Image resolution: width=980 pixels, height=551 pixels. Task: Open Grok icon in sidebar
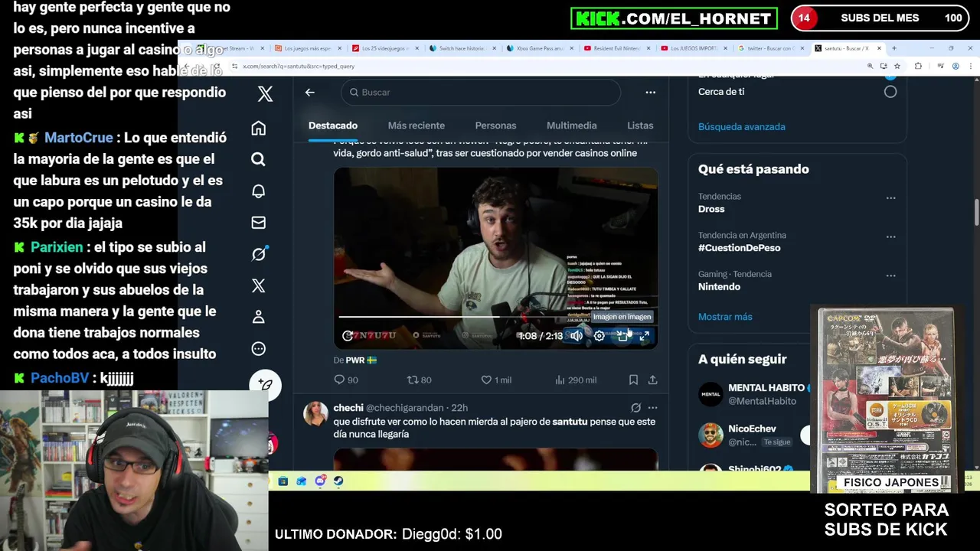point(259,254)
